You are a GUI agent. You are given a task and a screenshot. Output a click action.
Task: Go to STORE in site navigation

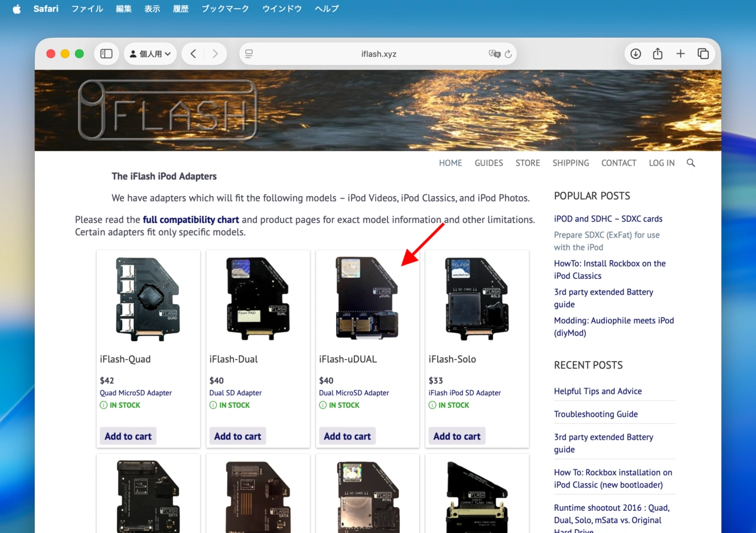pyautogui.click(x=527, y=163)
